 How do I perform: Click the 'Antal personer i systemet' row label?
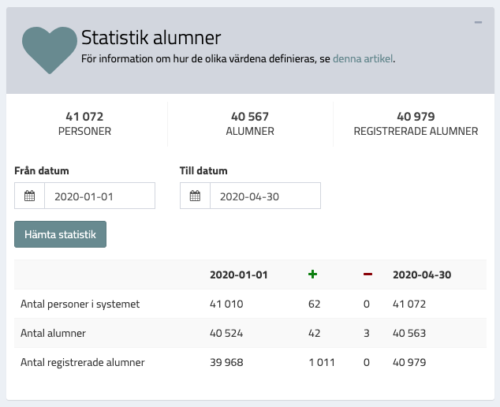[x=80, y=304]
